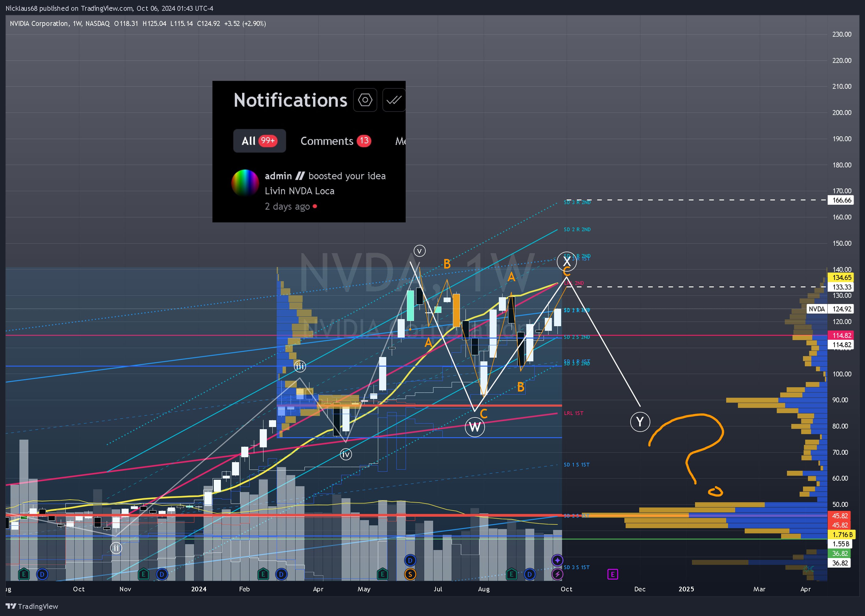Click the Mar 2024 dividend D marker

[x=281, y=574]
